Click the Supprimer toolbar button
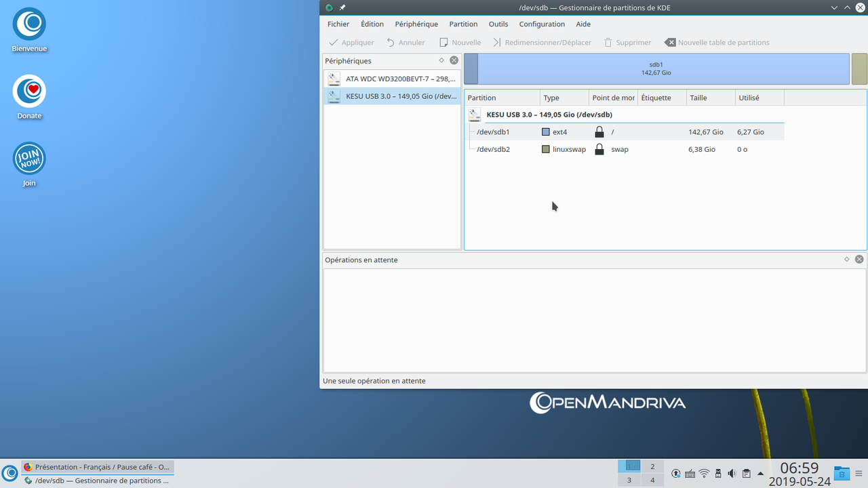868x488 pixels. [627, 42]
